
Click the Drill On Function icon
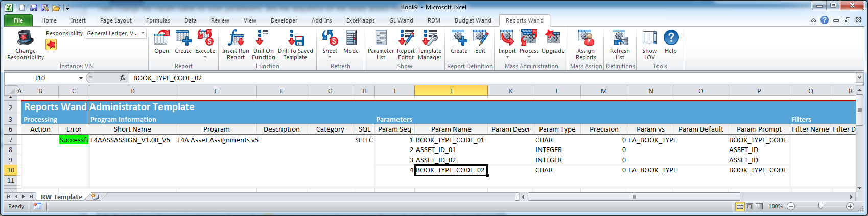pyautogui.click(x=263, y=38)
